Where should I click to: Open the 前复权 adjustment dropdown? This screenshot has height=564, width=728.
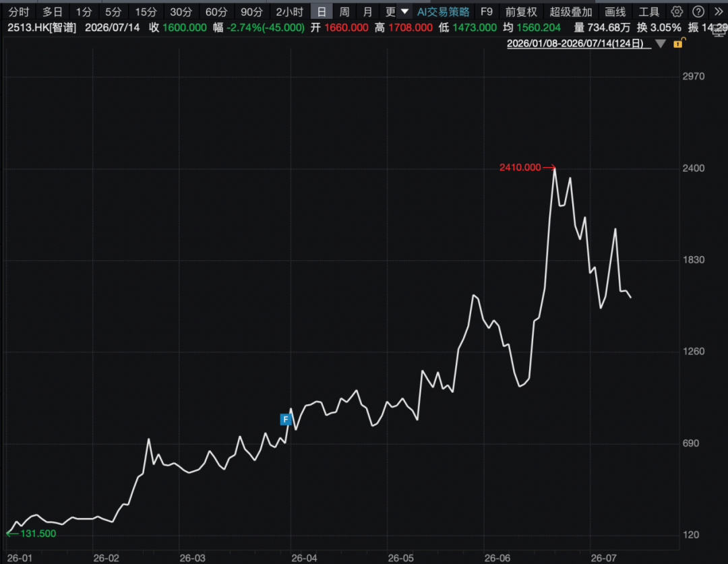coord(521,12)
